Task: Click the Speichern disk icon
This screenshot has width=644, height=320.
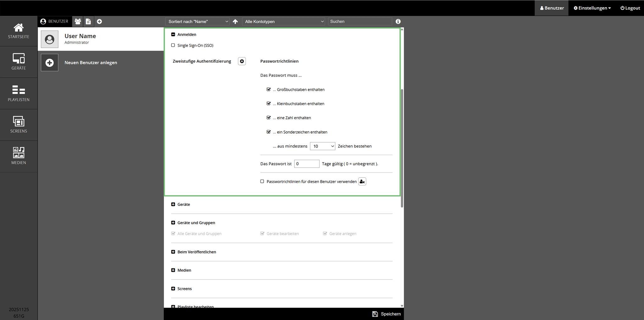Action: [x=375, y=314]
